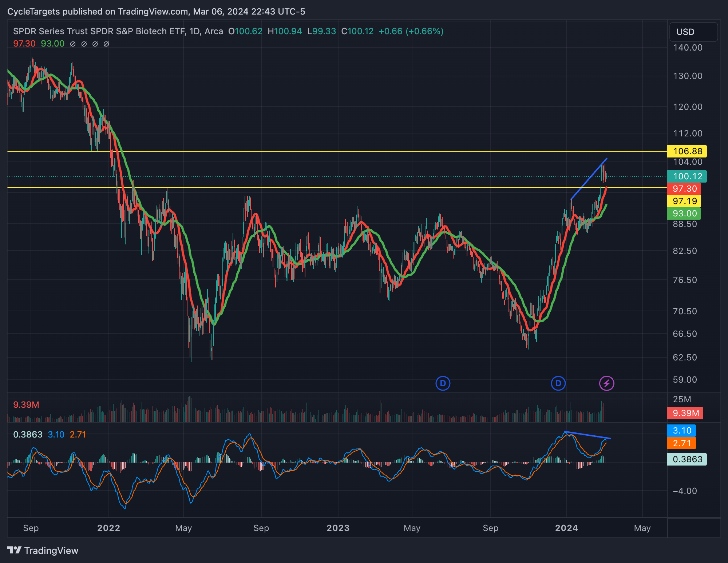Click the blue trendline drawn above recent price
The image size is (728, 563).
589,179
